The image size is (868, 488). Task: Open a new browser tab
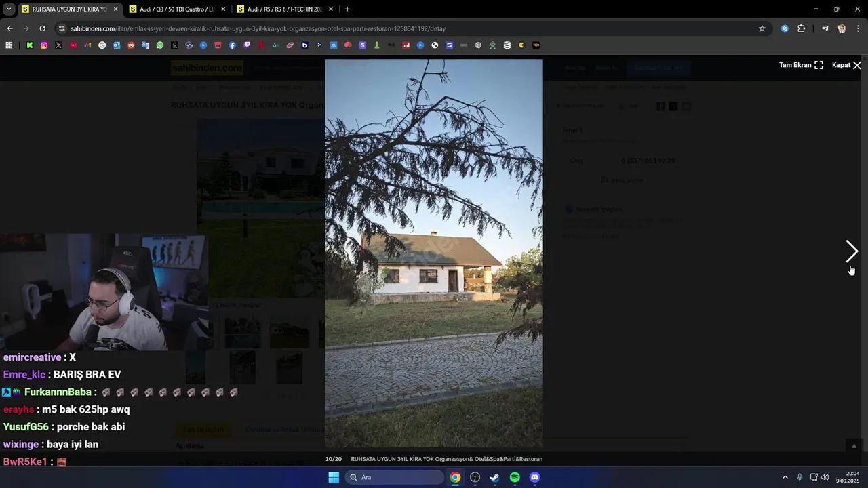coord(347,9)
